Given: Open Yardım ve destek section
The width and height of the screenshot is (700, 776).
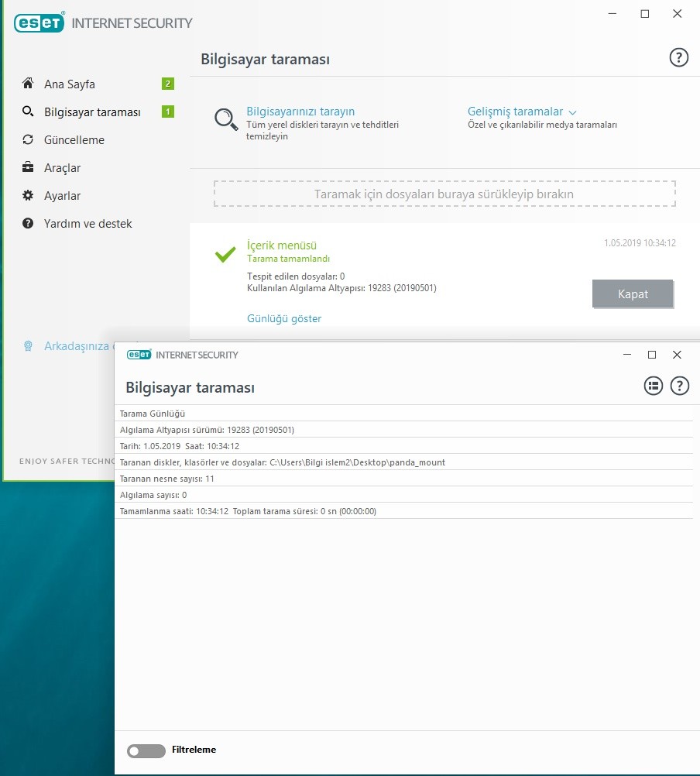Looking at the screenshot, I should (x=88, y=224).
